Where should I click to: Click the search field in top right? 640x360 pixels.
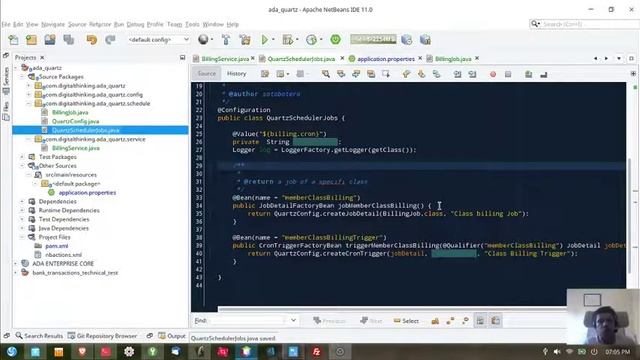(x=586, y=24)
